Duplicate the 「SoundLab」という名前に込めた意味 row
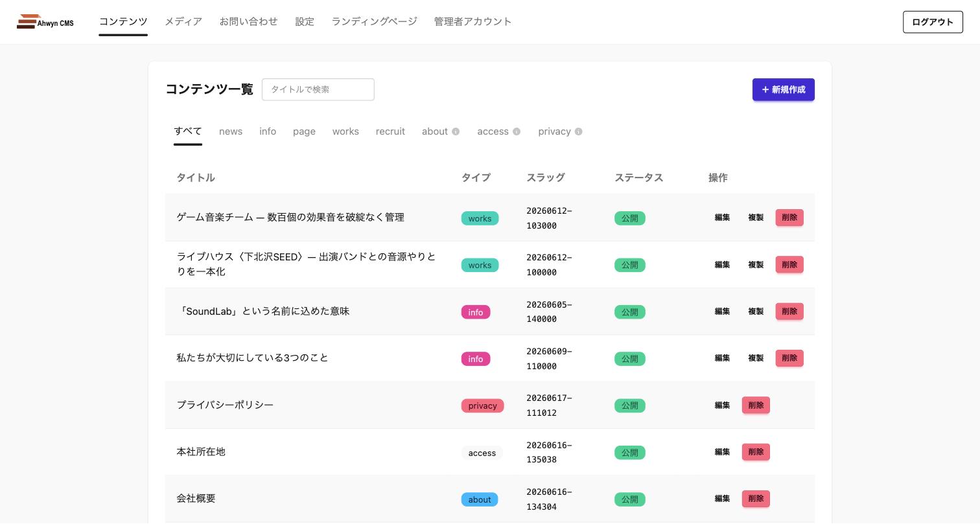Image resolution: width=980 pixels, height=524 pixels. [756, 312]
